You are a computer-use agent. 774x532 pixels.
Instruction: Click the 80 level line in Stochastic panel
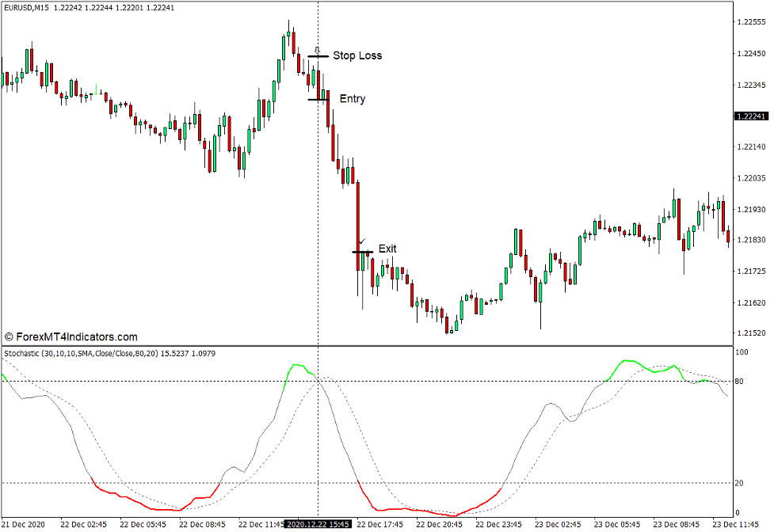pos(475,381)
